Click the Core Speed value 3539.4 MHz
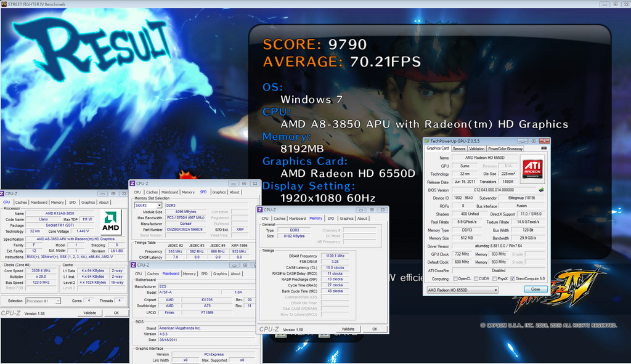631x364 pixels. tap(41, 270)
